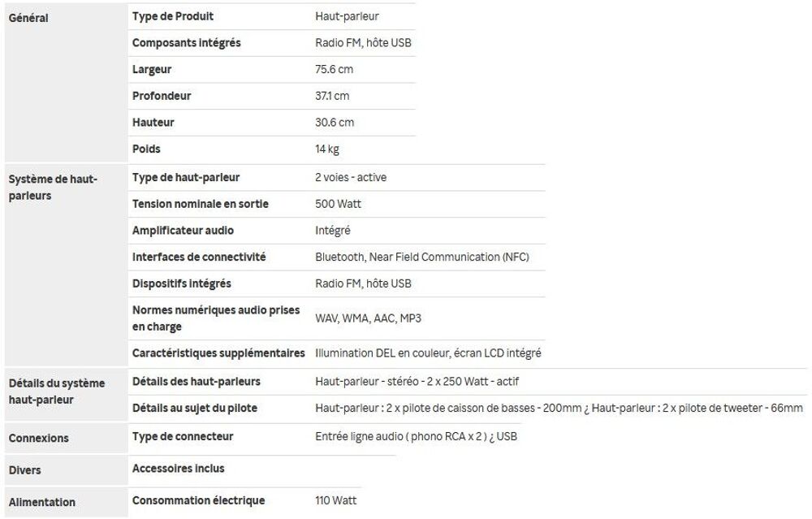Viewport: 812px width, 519px height.
Task: Select the Composants intégrés row label
Action: click(187, 43)
